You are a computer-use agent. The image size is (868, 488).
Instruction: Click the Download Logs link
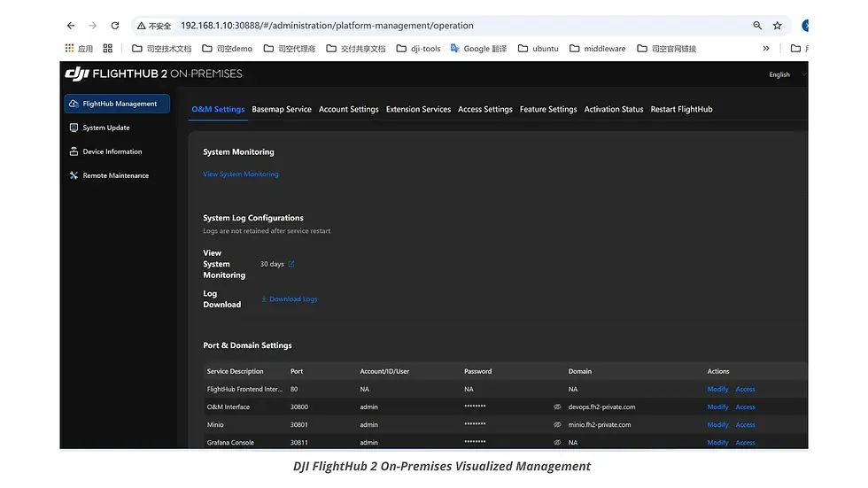coord(290,298)
